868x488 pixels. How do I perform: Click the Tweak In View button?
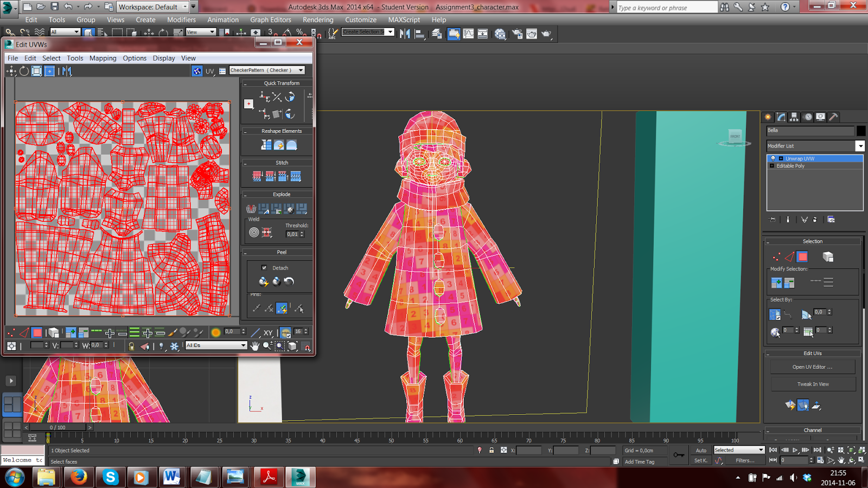pos(813,384)
